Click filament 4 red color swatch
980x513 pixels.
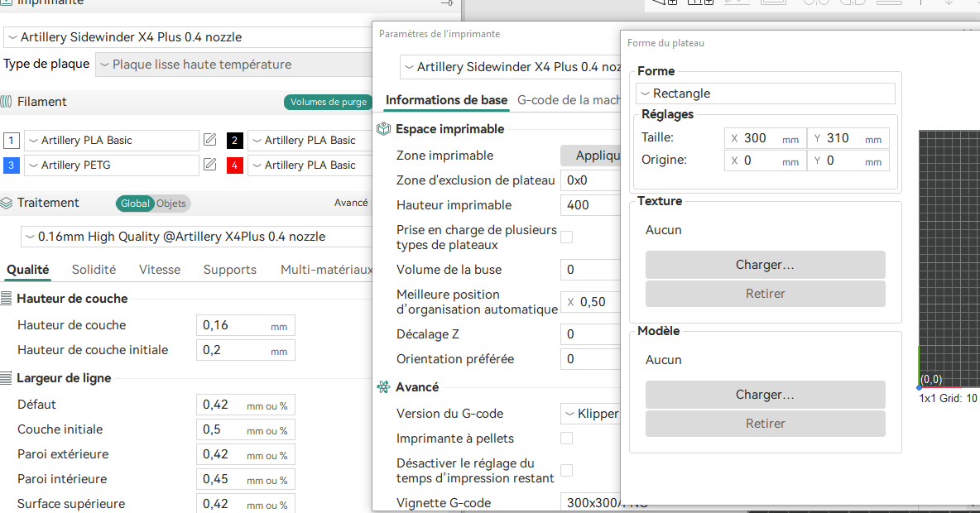pyautogui.click(x=234, y=165)
